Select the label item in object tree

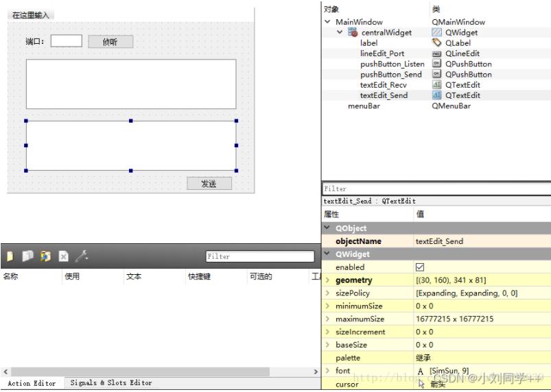pos(369,42)
